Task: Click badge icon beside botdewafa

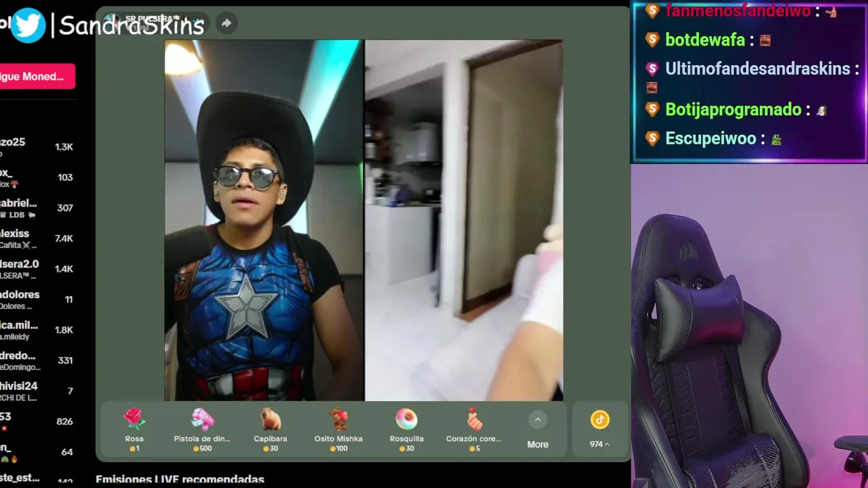Action: (x=652, y=40)
